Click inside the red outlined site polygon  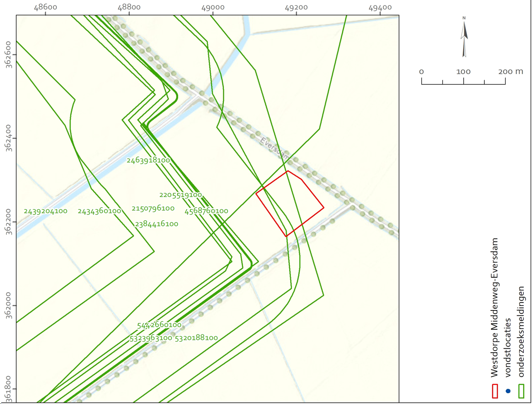point(290,203)
